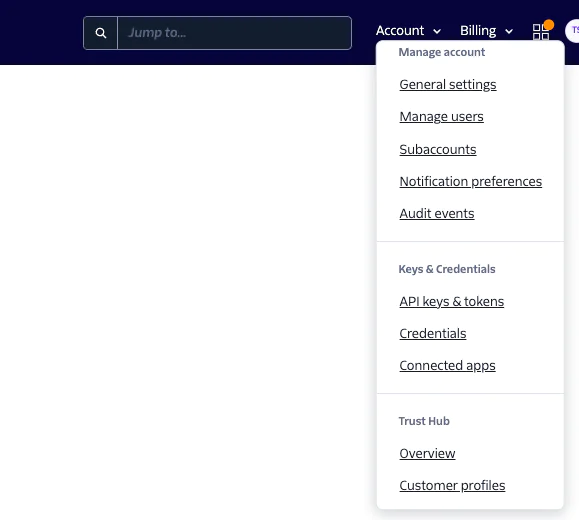This screenshot has height=520, width=579.
Task: Collapse the Account dropdown chevron
Action: pyautogui.click(x=437, y=31)
